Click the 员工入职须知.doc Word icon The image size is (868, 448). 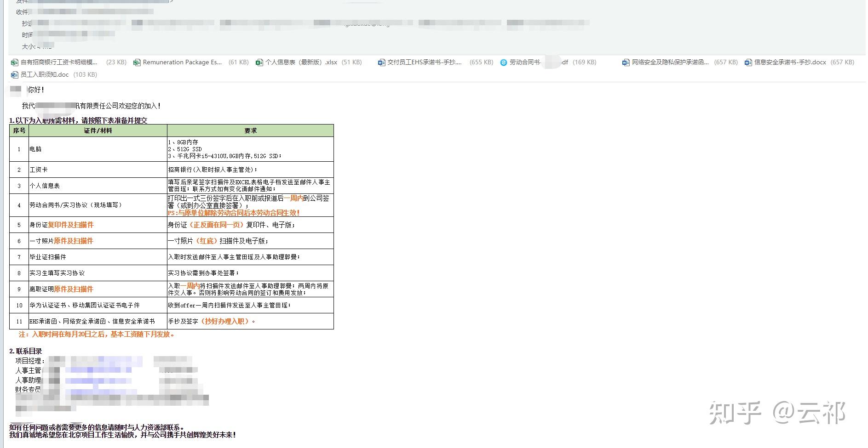click(x=14, y=74)
